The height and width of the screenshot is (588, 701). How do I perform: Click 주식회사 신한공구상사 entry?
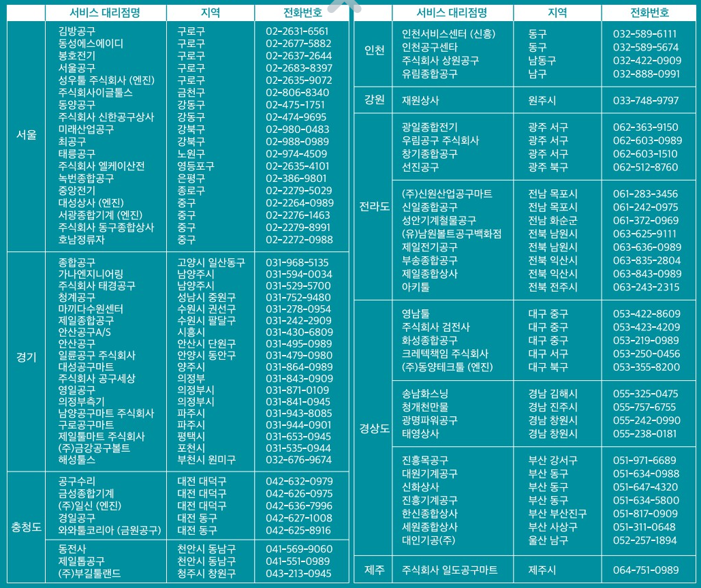tap(106, 117)
